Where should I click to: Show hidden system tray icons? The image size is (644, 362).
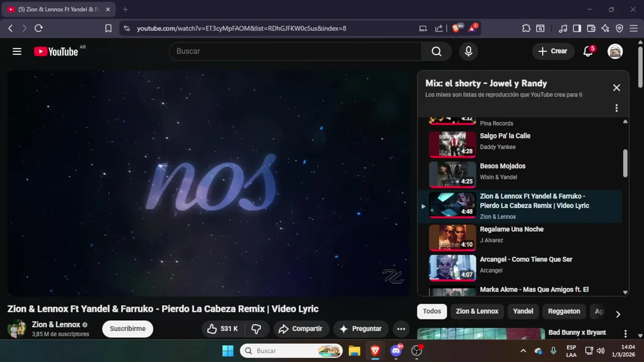click(x=523, y=350)
